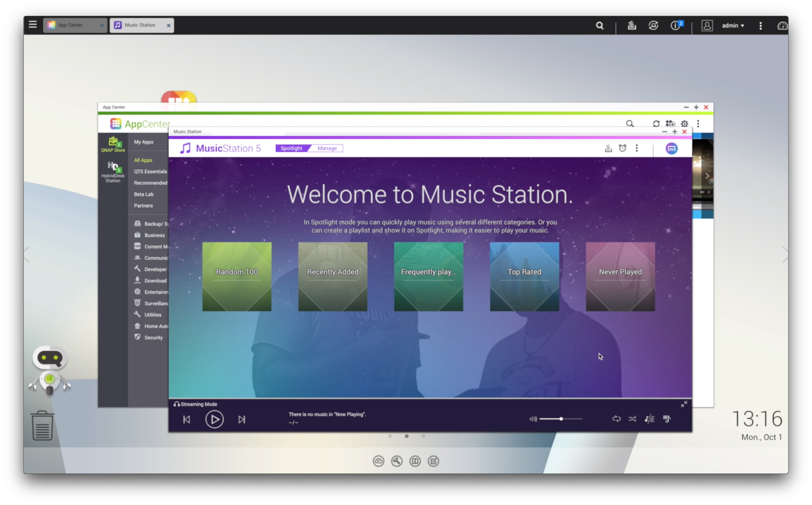Screen dimensions: 812x505
Task: Open the main hamburger menu on desktop
Action: click(33, 25)
